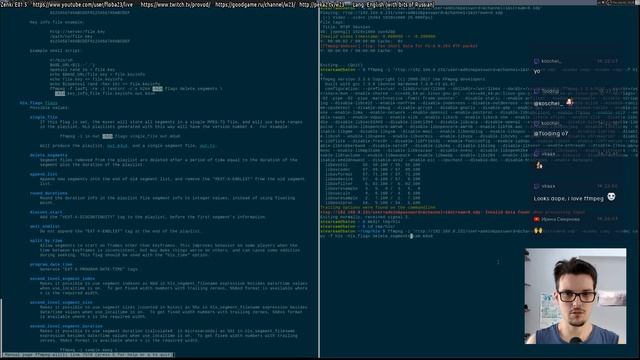
Task: Click the 'single_file' flag heading in man page
Action: (x=44, y=117)
